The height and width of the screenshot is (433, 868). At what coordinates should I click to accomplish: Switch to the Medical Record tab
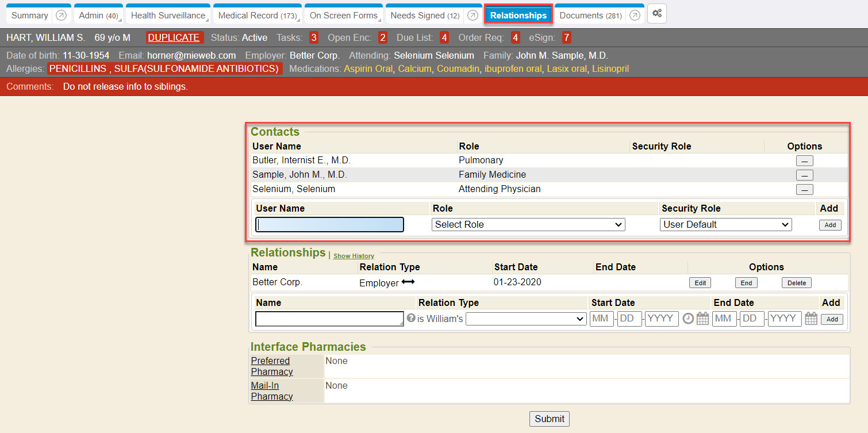pos(257,16)
